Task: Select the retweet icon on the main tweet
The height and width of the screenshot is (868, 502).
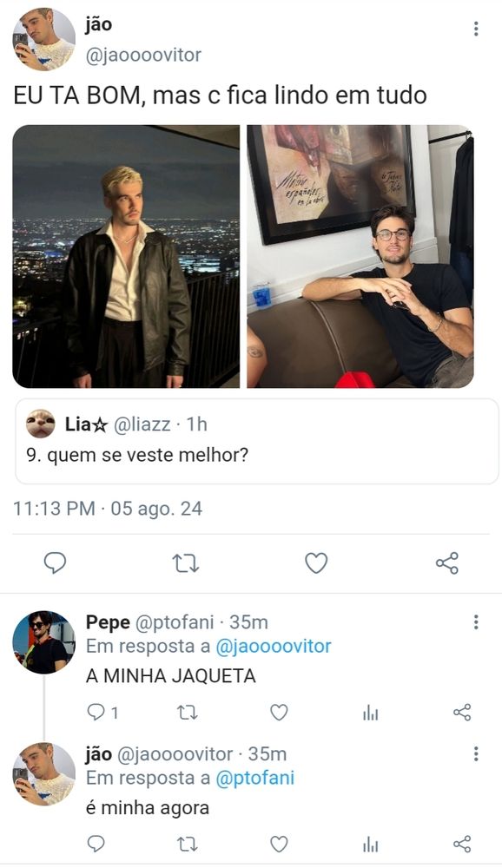Action: [x=185, y=562]
